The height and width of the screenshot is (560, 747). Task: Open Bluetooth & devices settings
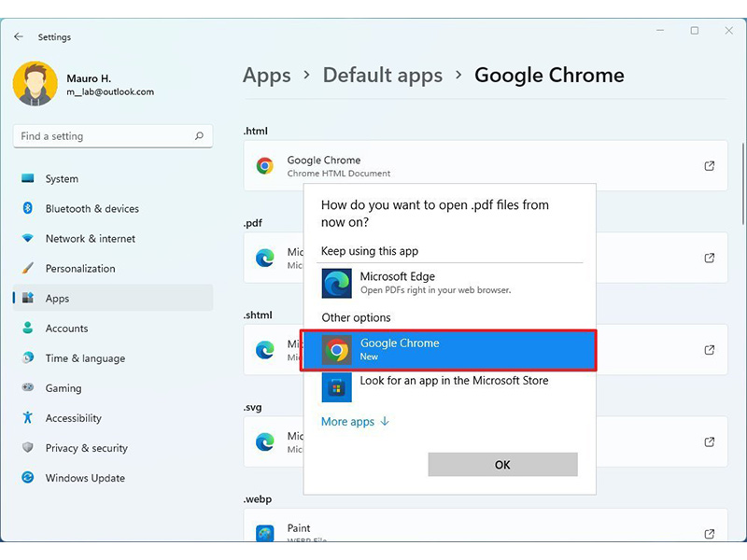113,208
